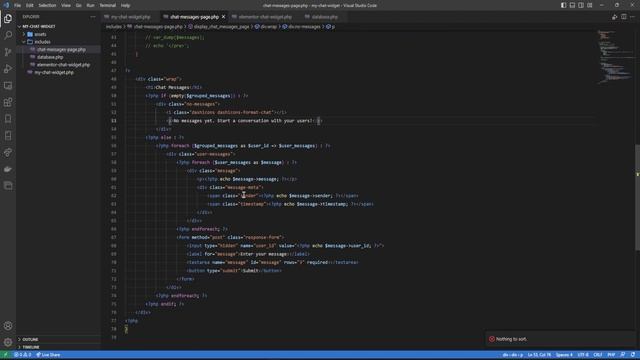This screenshot has width=640, height=360.
Task: Open the Selection menu
Action: [x=47, y=5]
